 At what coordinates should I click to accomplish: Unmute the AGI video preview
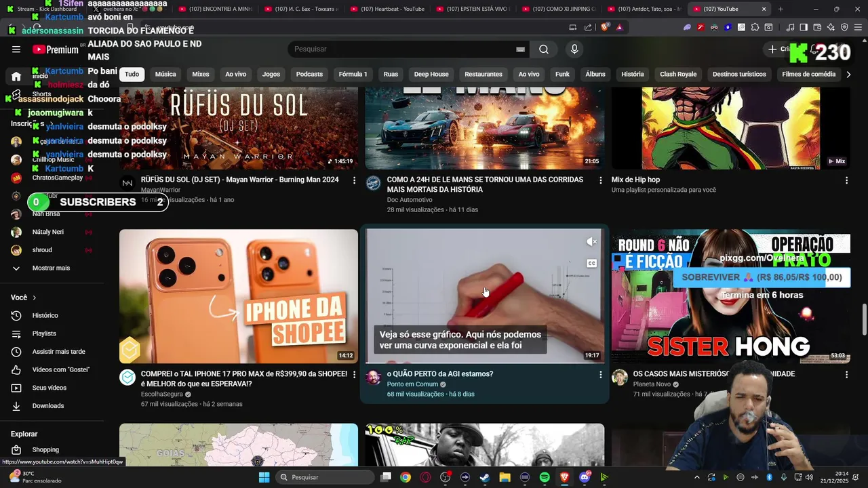pos(591,241)
